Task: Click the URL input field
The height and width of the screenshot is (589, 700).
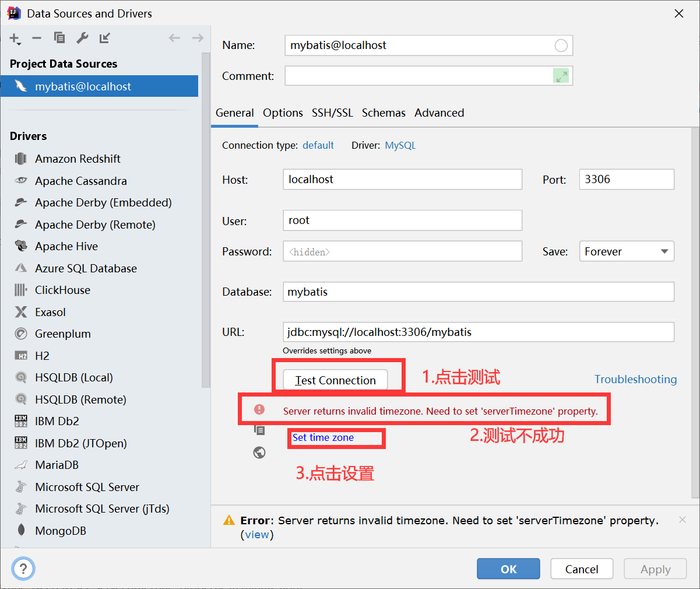Action: [x=479, y=332]
